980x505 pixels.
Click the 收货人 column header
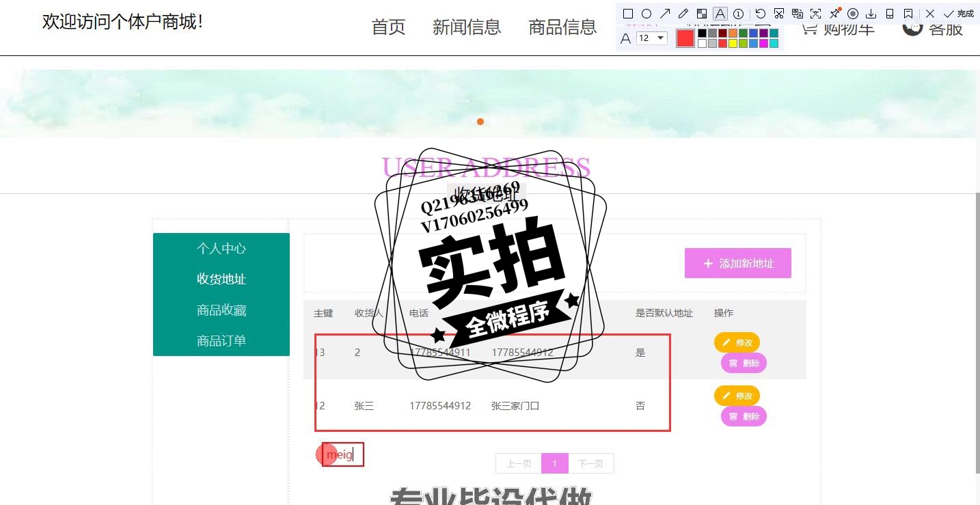tap(368, 313)
